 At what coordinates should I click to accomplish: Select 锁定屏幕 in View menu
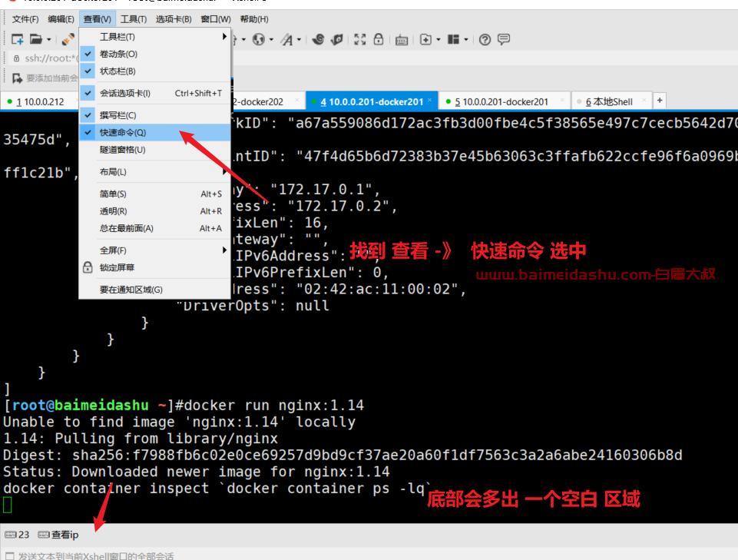coord(155,267)
